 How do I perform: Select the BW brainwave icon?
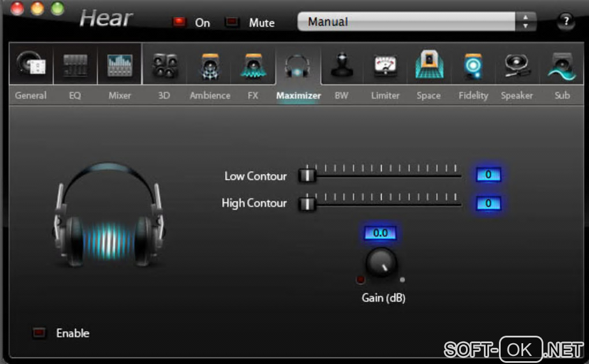(x=341, y=65)
